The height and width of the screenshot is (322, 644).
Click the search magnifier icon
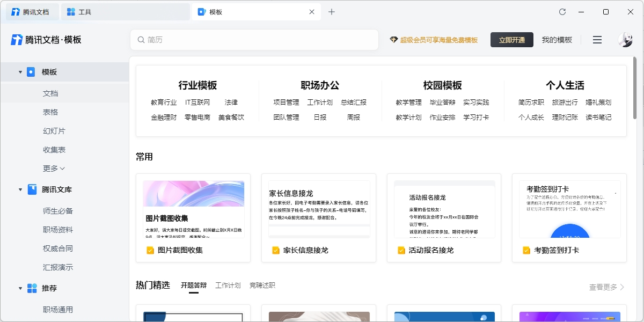click(x=141, y=40)
